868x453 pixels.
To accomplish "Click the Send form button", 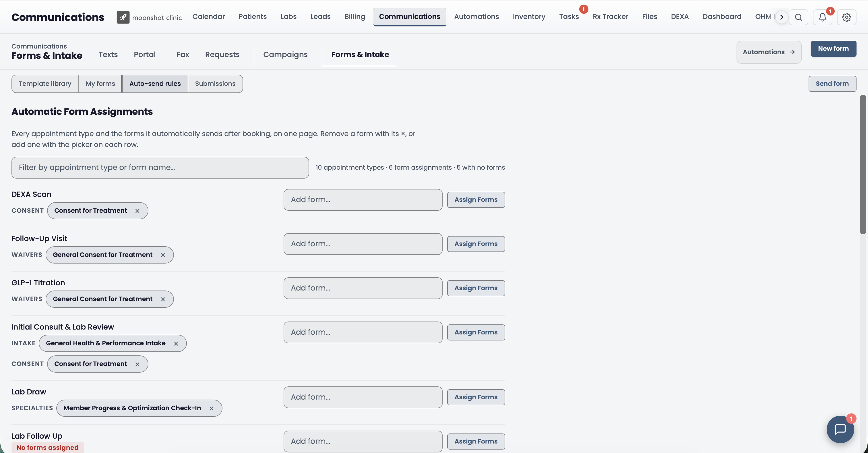I will [832, 84].
